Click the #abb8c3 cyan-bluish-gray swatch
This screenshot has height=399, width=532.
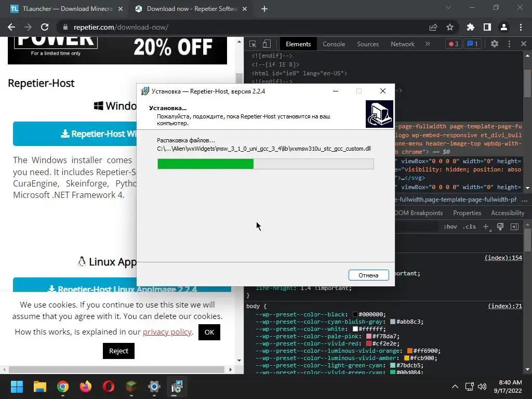coord(393,322)
